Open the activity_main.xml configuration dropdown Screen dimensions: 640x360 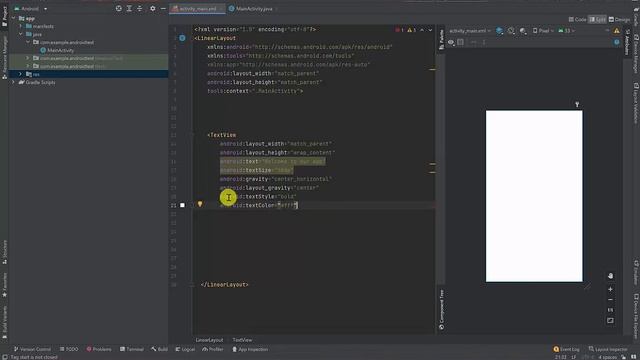(469, 31)
